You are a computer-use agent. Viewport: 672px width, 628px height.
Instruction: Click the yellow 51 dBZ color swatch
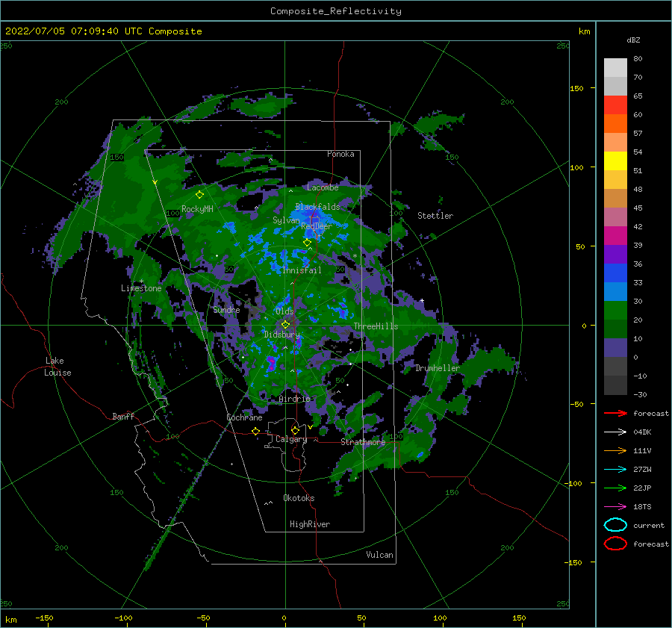pos(615,161)
